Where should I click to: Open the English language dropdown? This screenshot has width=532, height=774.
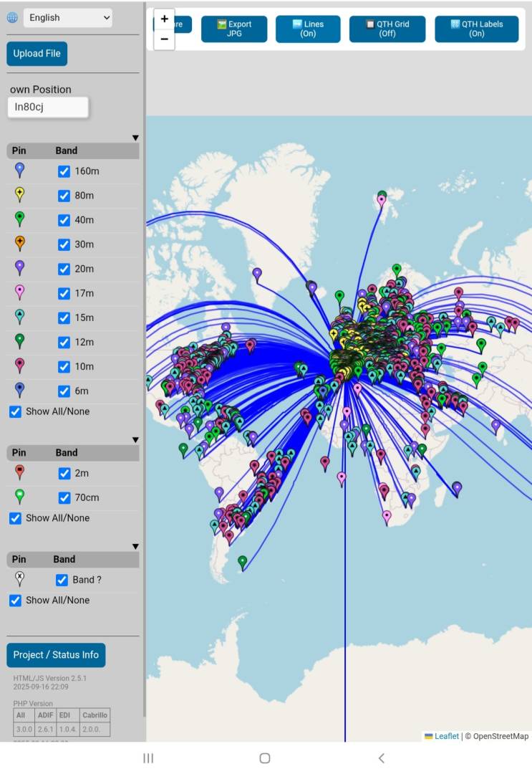tap(68, 18)
